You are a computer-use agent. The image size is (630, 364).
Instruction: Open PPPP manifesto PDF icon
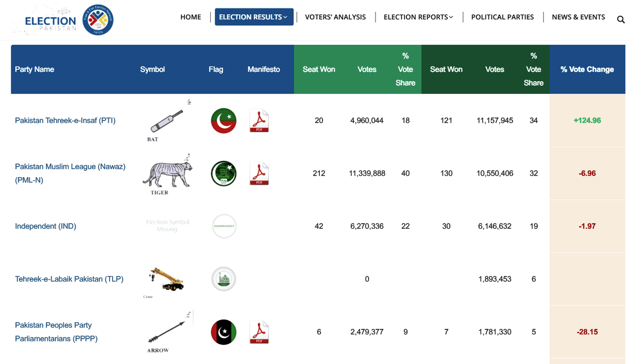[x=259, y=332]
